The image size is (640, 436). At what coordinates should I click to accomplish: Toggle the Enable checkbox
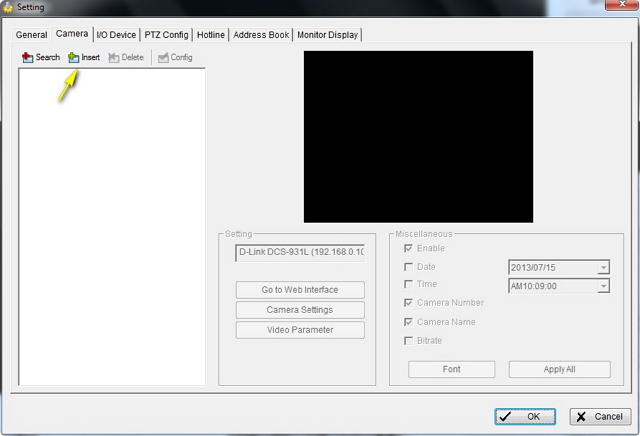(x=408, y=248)
